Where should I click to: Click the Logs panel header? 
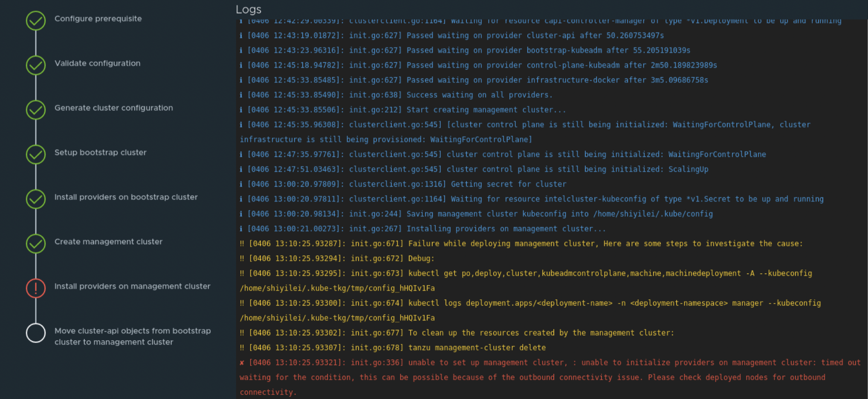point(249,9)
